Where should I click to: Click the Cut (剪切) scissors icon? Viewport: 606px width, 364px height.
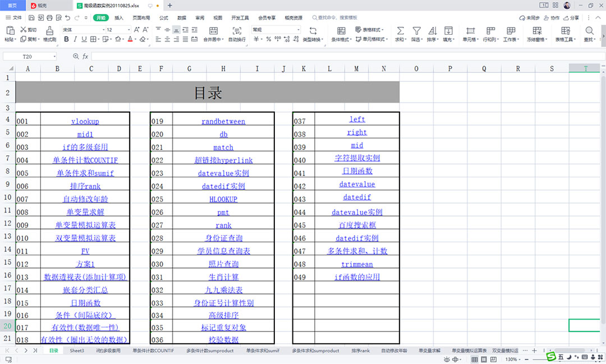[x=24, y=30]
